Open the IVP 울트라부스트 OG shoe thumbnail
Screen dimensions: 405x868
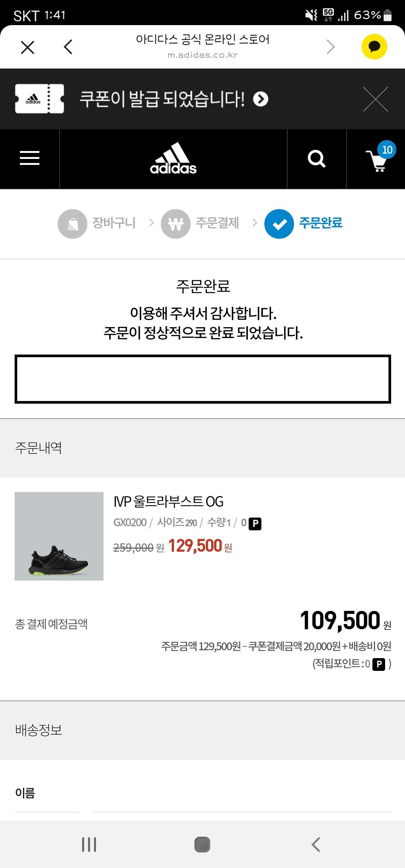pyautogui.click(x=59, y=536)
